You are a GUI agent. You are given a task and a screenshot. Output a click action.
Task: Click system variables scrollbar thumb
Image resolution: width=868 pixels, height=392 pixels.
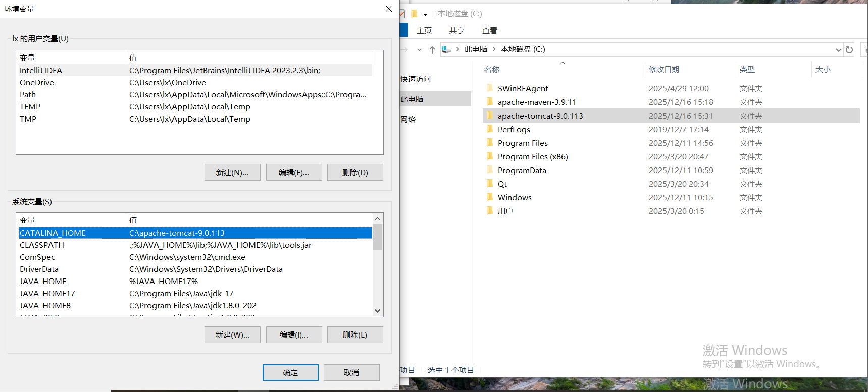coord(377,237)
